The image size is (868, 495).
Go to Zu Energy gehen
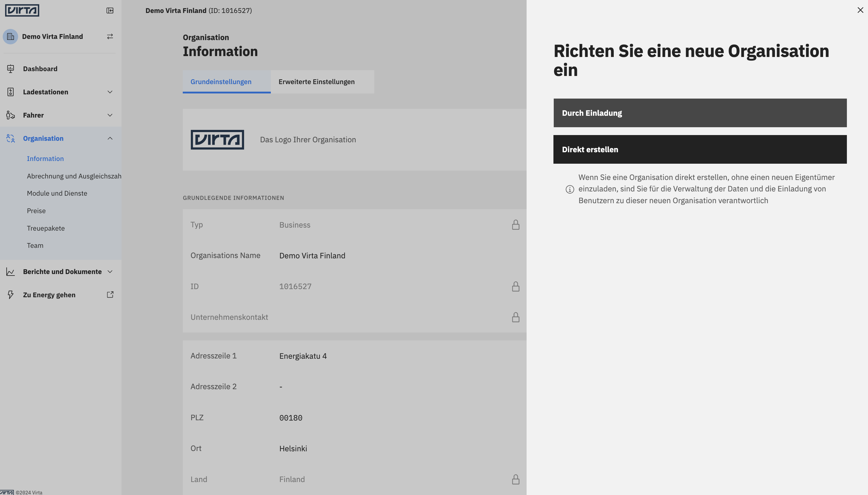61,295
